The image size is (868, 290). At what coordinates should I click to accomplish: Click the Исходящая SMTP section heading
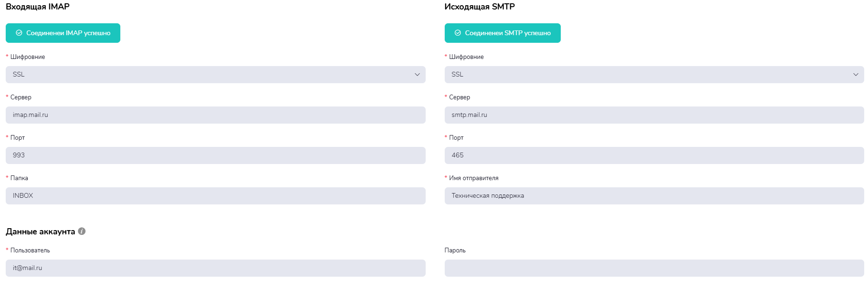pos(479,7)
